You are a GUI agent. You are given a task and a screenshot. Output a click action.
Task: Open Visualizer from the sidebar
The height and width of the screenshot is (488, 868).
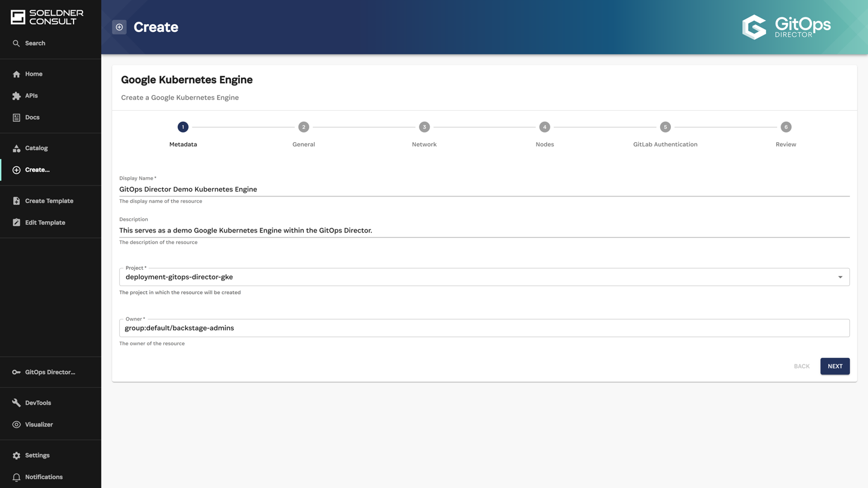coord(51,425)
